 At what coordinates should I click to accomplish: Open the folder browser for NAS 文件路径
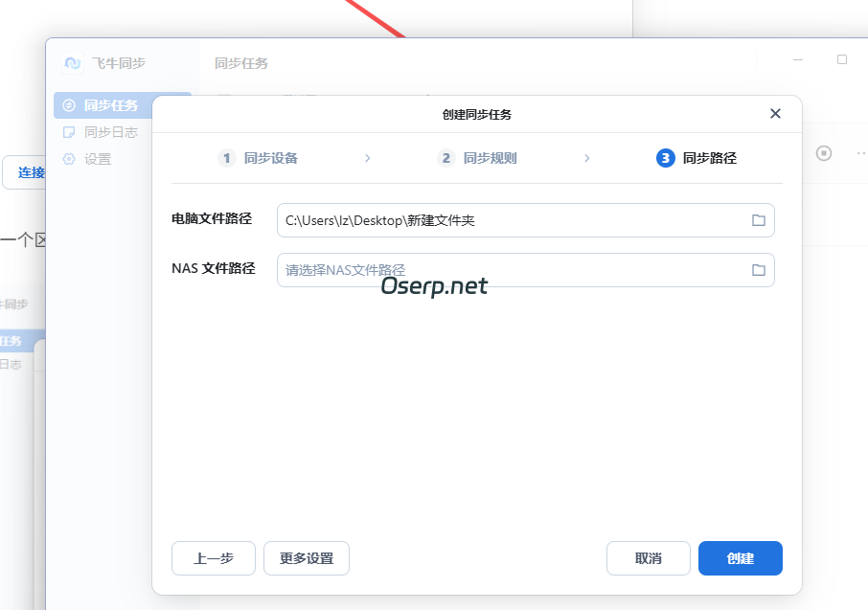coord(759,269)
